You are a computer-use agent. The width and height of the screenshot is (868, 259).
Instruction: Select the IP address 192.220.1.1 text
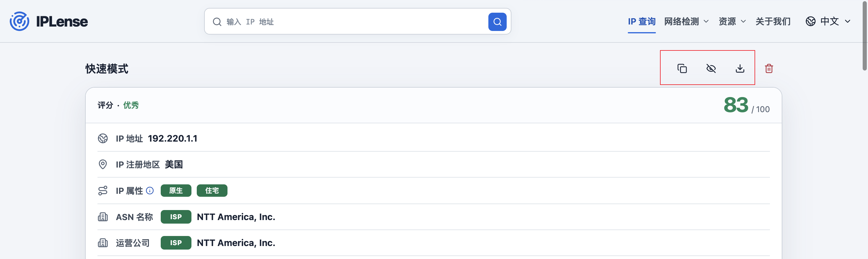[x=173, y=139]
